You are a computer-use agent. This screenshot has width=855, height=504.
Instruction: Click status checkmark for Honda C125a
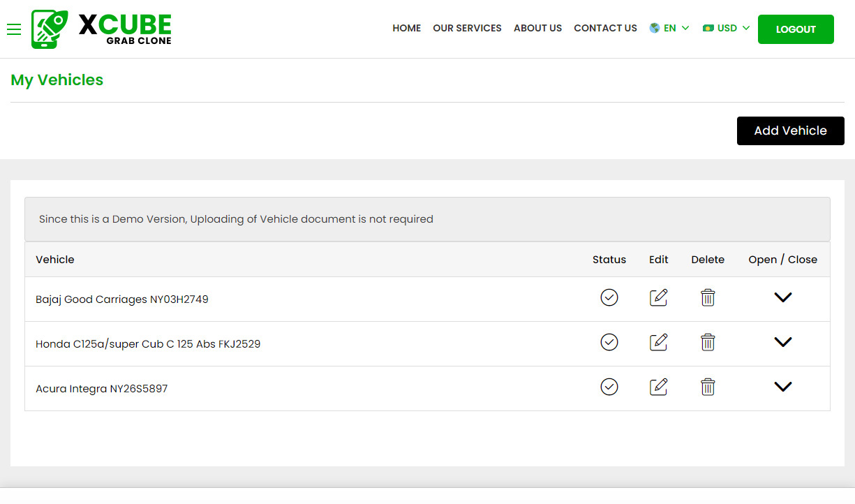tap(609, 343)
